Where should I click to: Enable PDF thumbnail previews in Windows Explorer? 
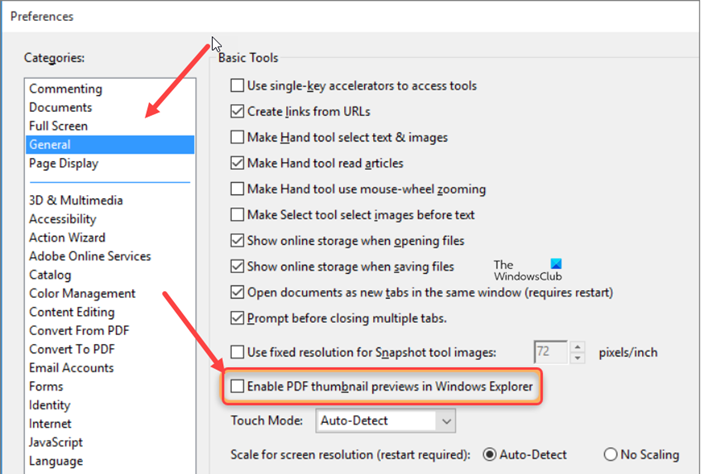238,385
